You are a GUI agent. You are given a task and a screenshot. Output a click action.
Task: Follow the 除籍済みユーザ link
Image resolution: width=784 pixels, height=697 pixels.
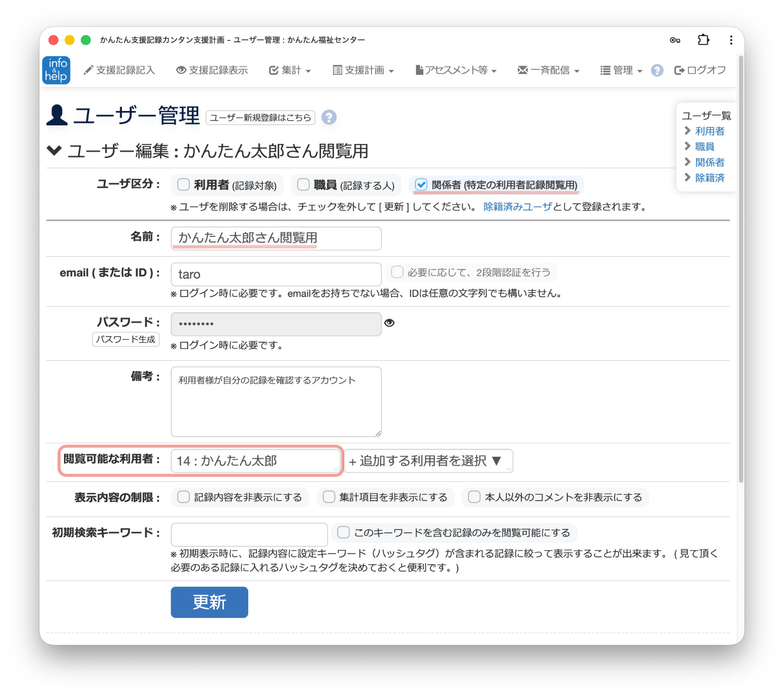pyautogui.click(x=517, y=207)
